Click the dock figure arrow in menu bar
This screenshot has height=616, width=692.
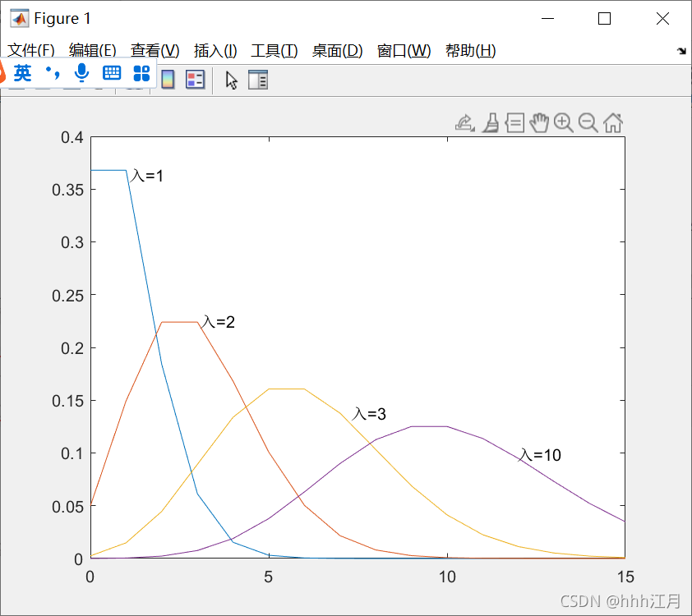681,51
